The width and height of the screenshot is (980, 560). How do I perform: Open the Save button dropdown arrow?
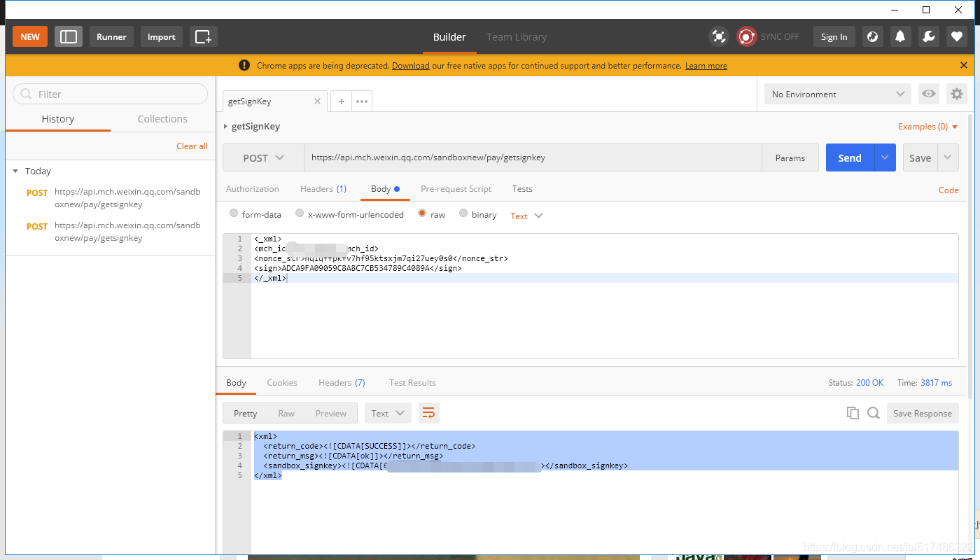pos(948,157)
